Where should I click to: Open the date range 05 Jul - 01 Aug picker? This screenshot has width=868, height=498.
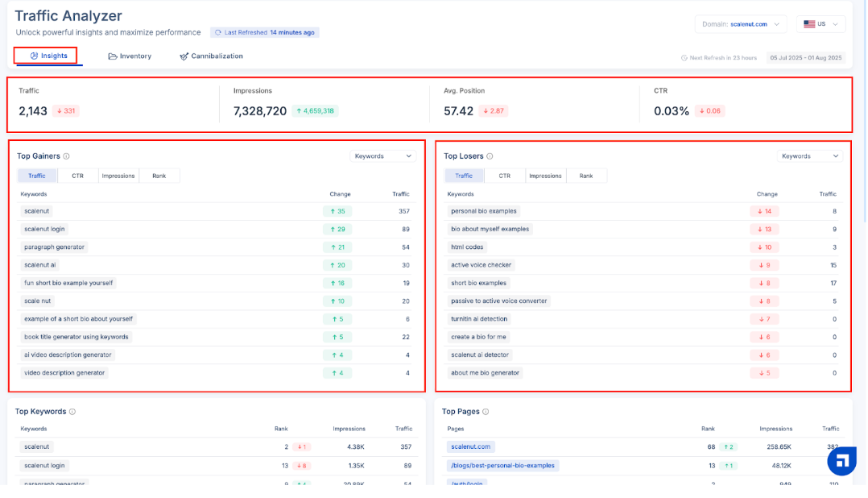pyautogui.click(x=804, y=58)
